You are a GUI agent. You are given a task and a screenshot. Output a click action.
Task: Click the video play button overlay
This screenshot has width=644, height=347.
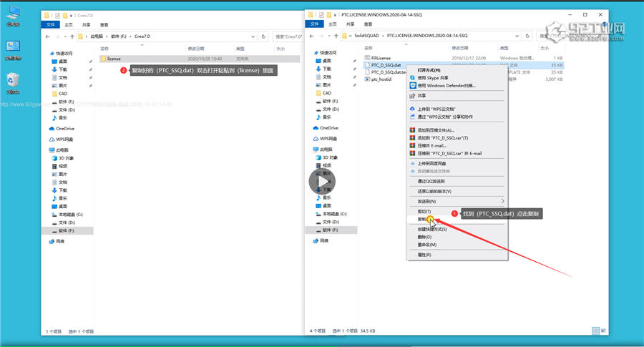pyautogui.click(x=322, y=182)
